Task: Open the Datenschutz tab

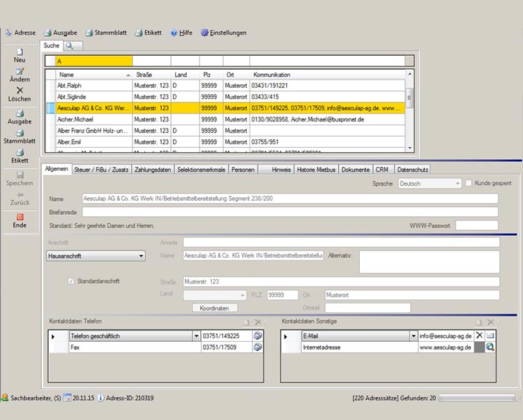Action: [413, 170]
